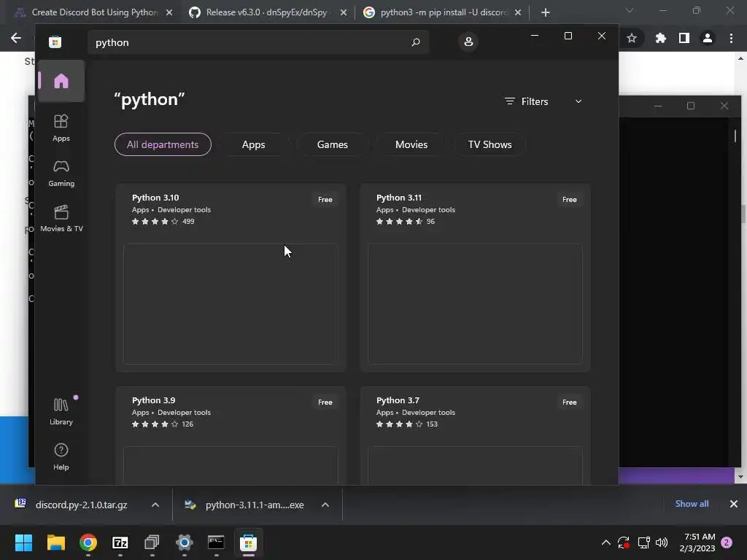Viewport: 747px width, 560px height.
Task: Open notification center badge
Action: 727,542
